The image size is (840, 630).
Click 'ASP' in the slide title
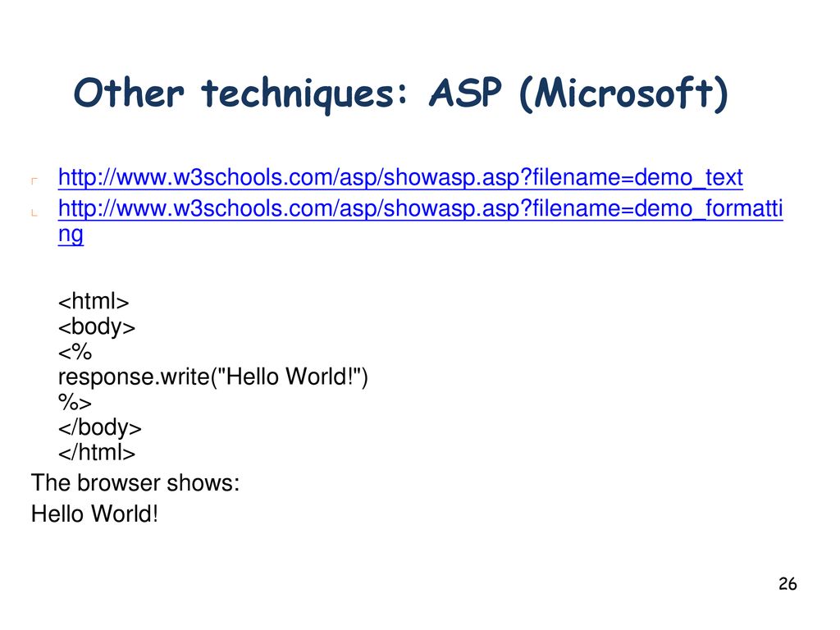click(x=465, y=92)
